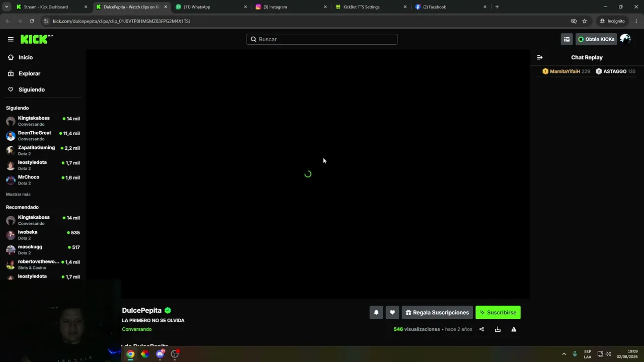Click the Obtén KICKs button
The width and height of the screenshot is (644, 362).
coord(596,39)
